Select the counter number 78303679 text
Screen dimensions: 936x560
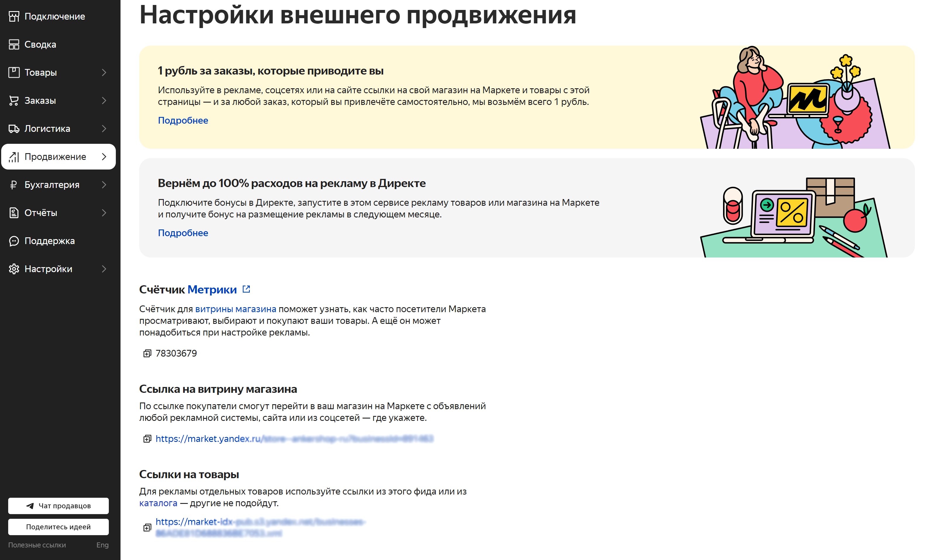coord(176,354)
